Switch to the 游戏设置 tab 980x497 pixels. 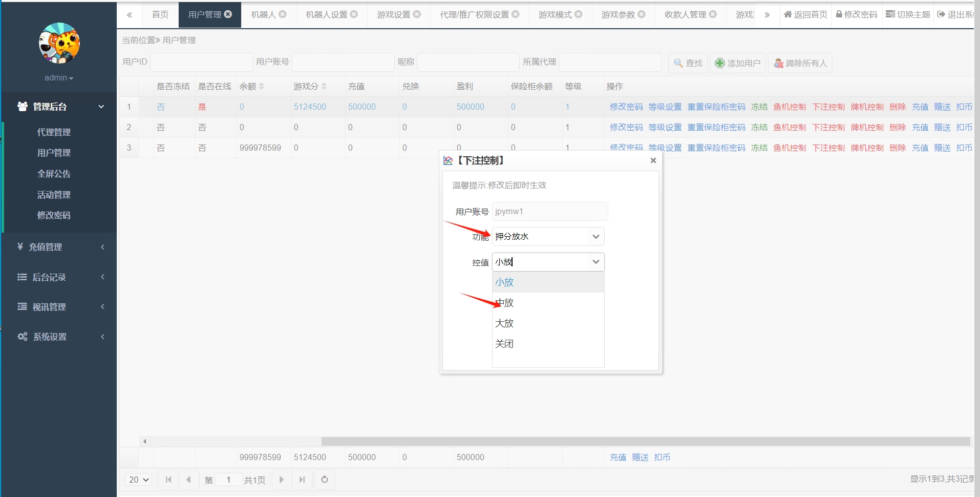point(393,14)
